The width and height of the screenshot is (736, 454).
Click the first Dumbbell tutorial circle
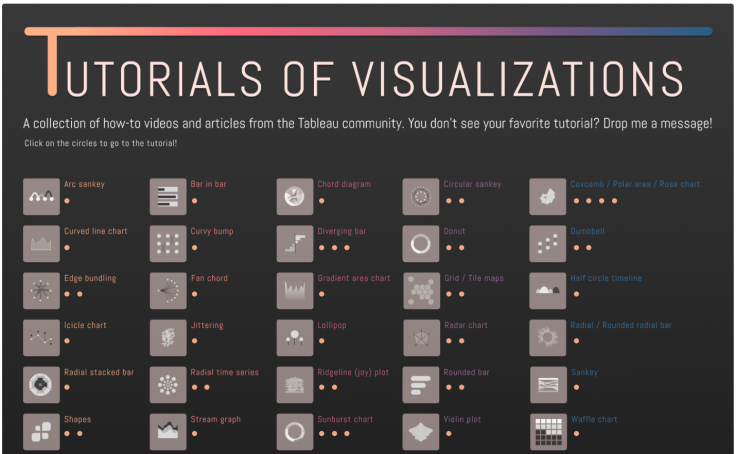pos(576,248)
